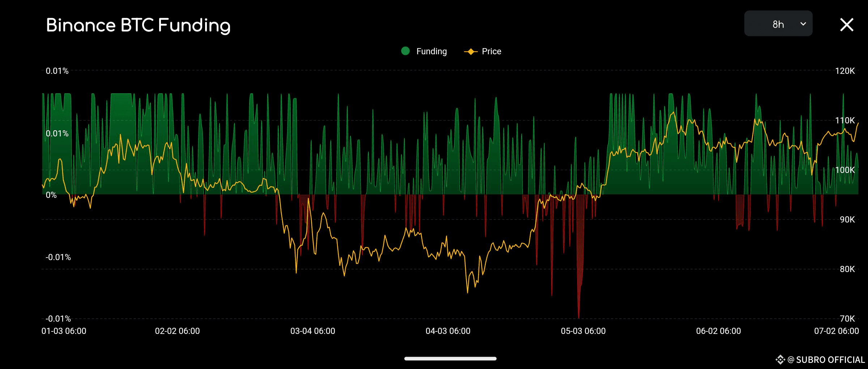
Task: Click the Binance BTC Funding title
Action: point(138,25)
